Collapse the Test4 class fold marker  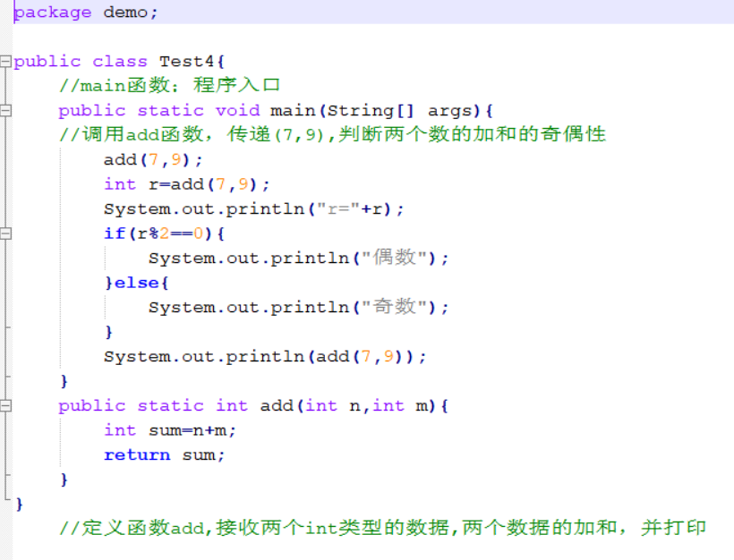pos(4,61)
